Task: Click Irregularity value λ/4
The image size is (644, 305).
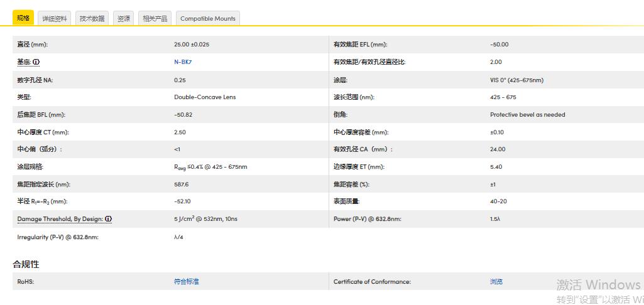Action: (178, 237)
